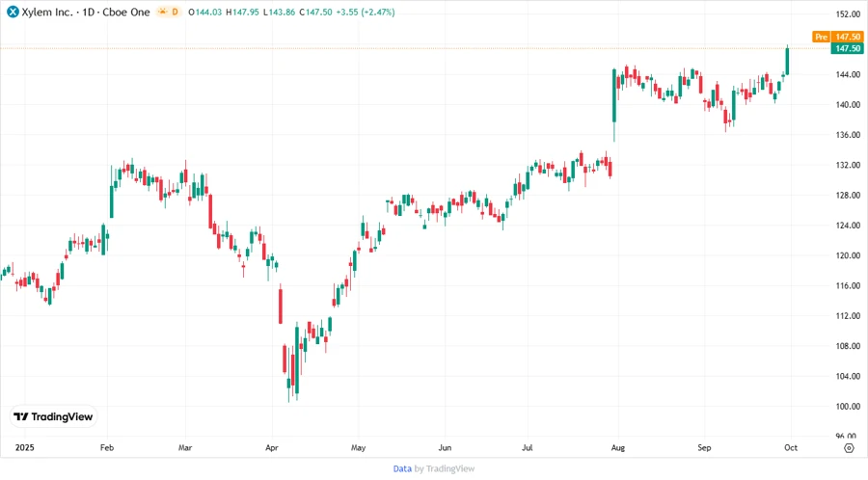
Task: Click the 152.00 level on price scale
Action: (848, 14)
